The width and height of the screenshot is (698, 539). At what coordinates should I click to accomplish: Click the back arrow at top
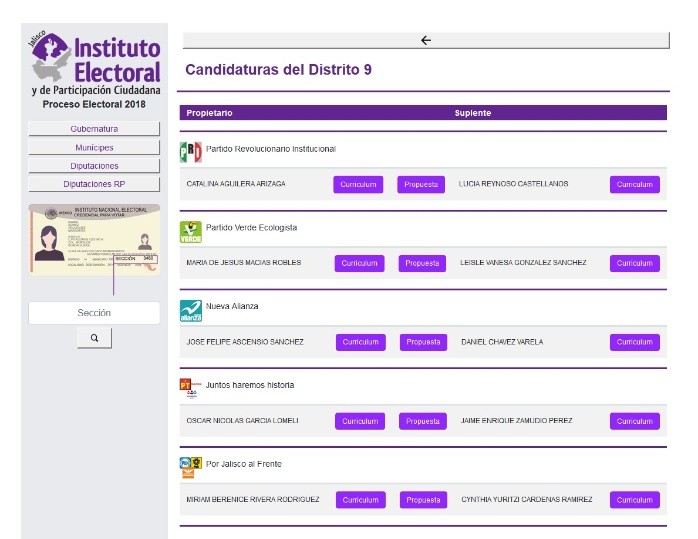426,40
